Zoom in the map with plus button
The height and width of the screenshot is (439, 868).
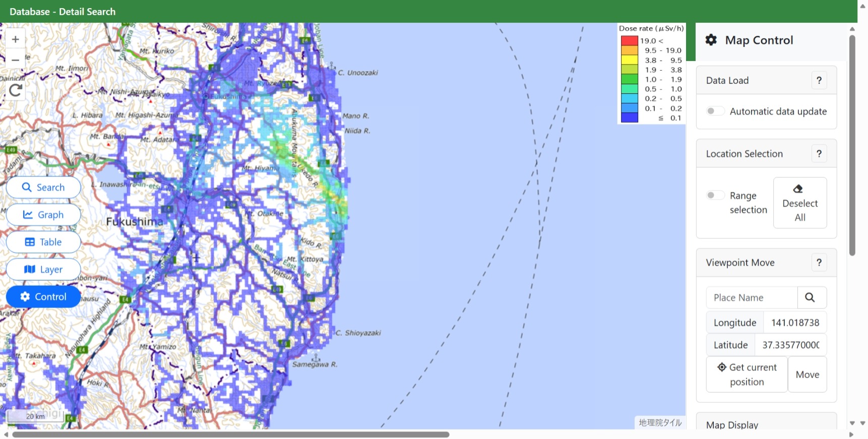click(15, 39)
